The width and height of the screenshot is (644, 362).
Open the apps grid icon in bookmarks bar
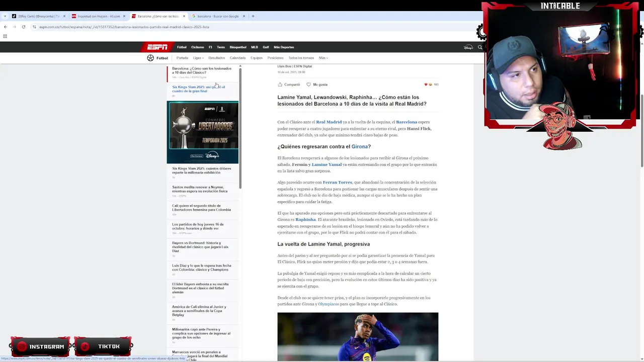pyautogui.click(x=5, y=36)
